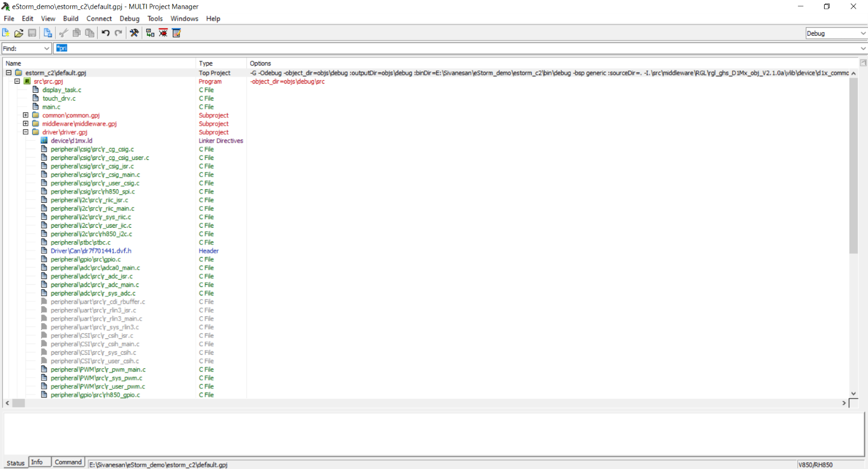Launch the debugger with the bug icon

pyautogui.click(x=163, y=33)
